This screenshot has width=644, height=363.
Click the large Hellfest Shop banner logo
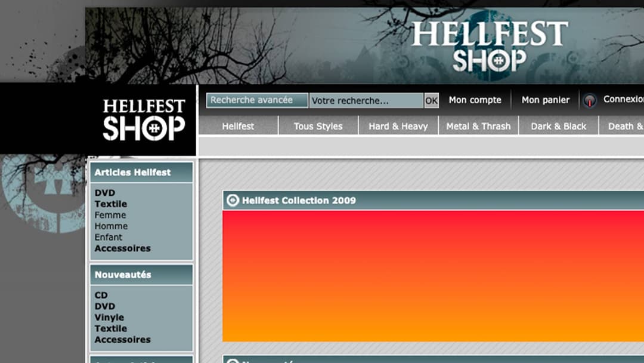pos(489,47)
